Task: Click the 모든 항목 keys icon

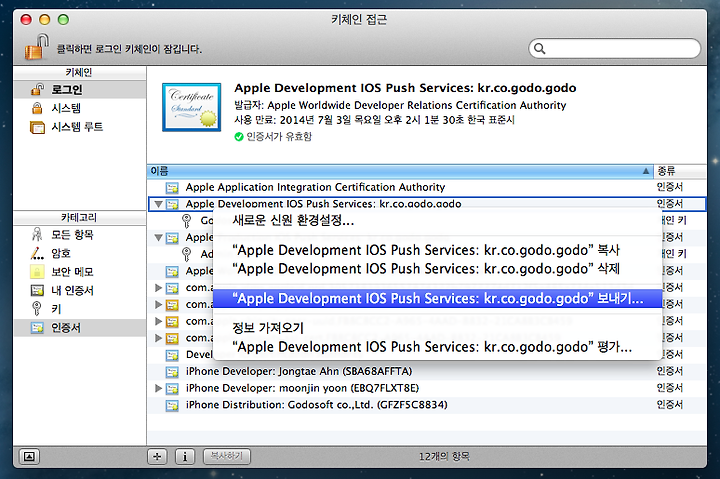Action: click(37, 235)
